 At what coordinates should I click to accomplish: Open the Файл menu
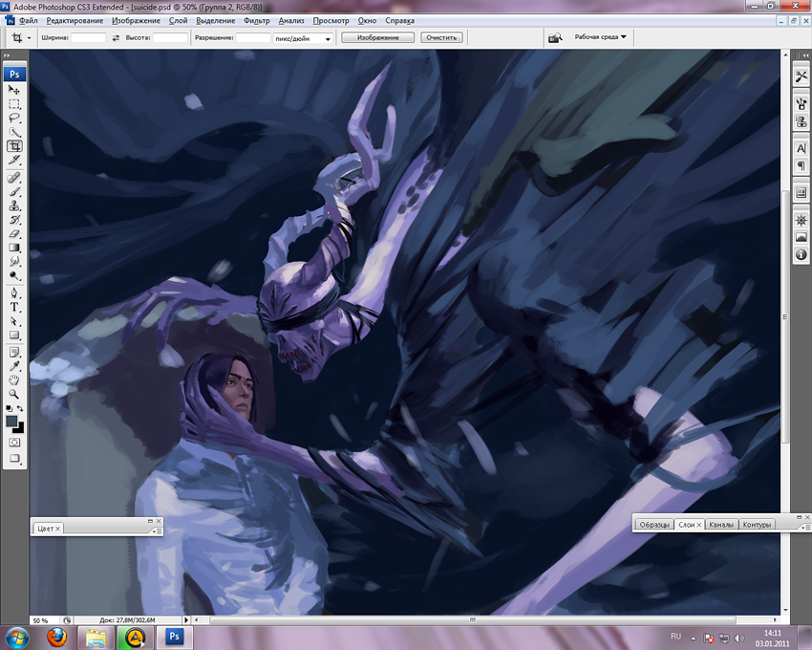pyautogui.click(x=28, y=21)
